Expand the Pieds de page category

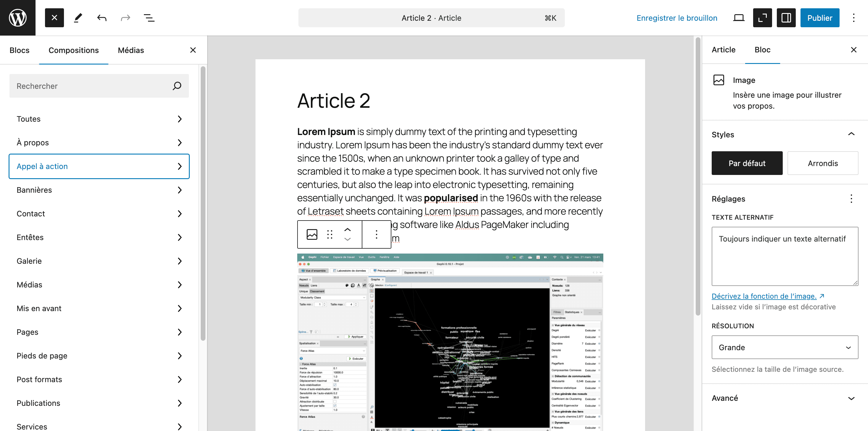tap(99, 356)
